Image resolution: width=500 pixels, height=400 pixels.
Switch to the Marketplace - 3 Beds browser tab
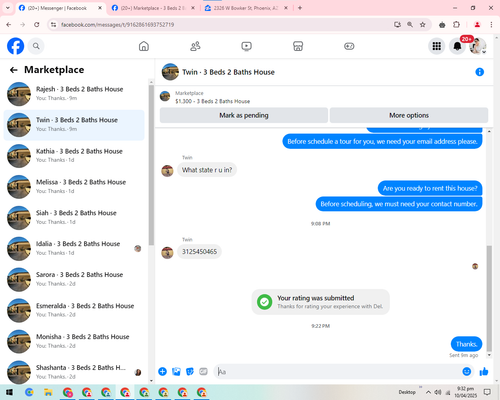tap(153, 8)
